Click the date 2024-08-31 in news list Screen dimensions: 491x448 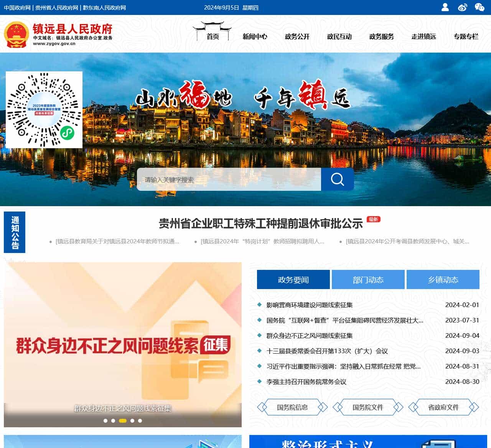point(462,366)
